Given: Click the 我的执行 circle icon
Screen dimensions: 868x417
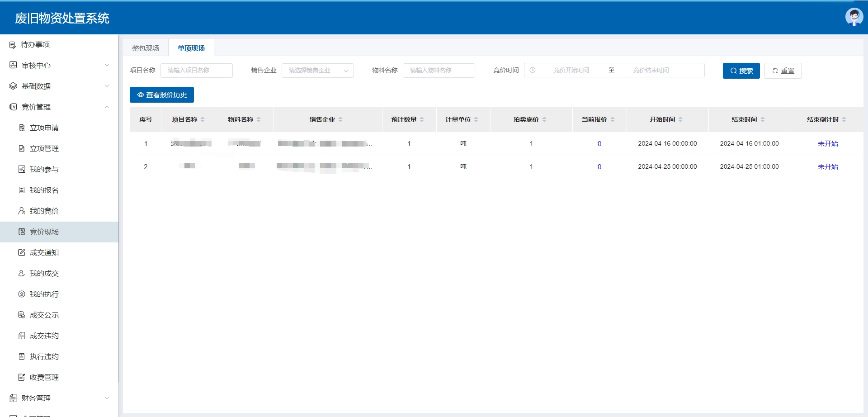Looking at the screenshot, I should 22,294.
